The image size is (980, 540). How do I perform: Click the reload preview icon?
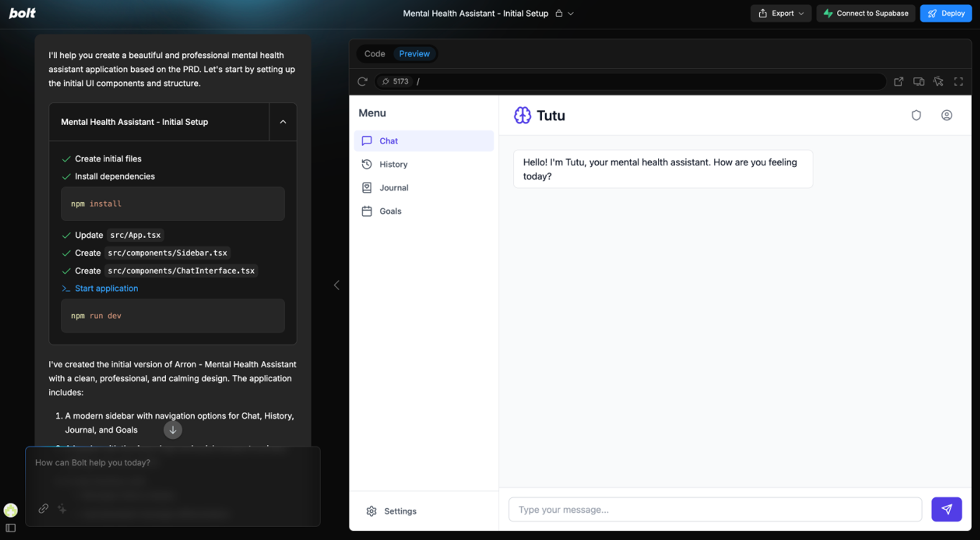point(363,81)
